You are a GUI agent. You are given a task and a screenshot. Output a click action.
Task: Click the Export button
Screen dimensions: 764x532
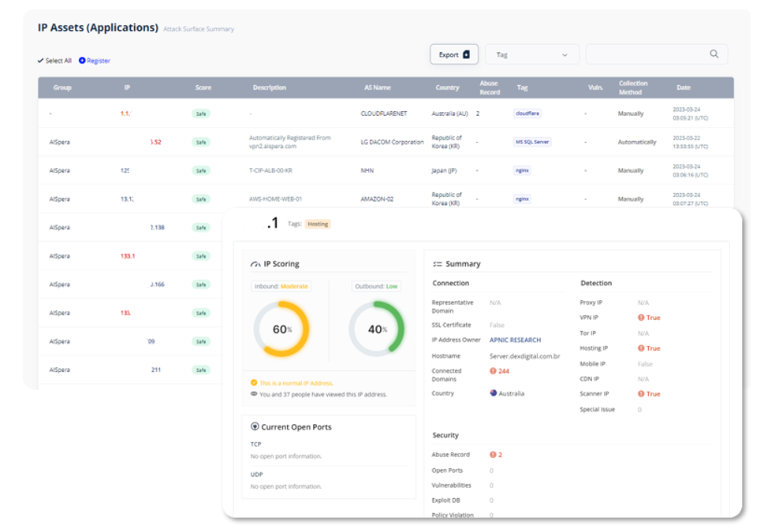tap(453, 54)
